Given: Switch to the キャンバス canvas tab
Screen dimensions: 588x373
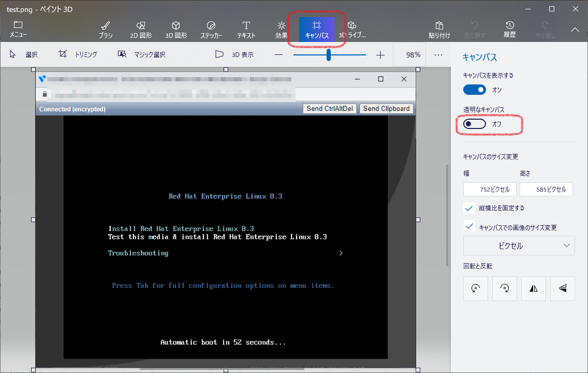Looking at the screenshot, I should pyautogui.click(x=316, y=30).
